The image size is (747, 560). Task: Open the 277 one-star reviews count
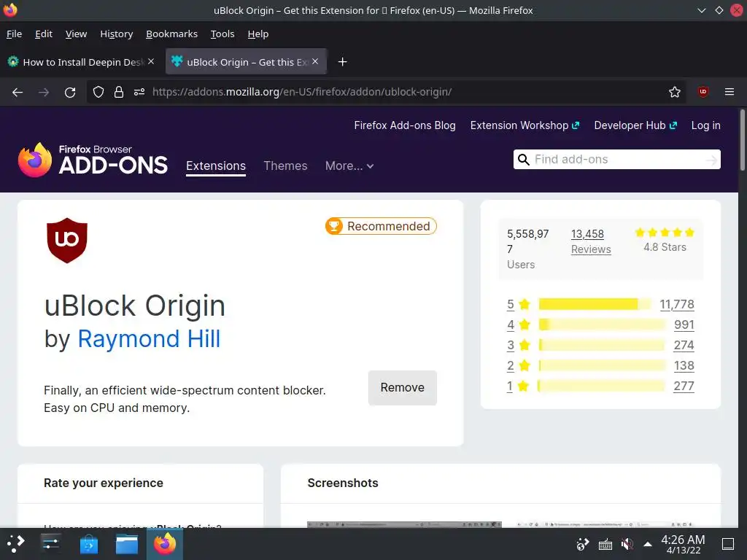(x=684, y=386)
